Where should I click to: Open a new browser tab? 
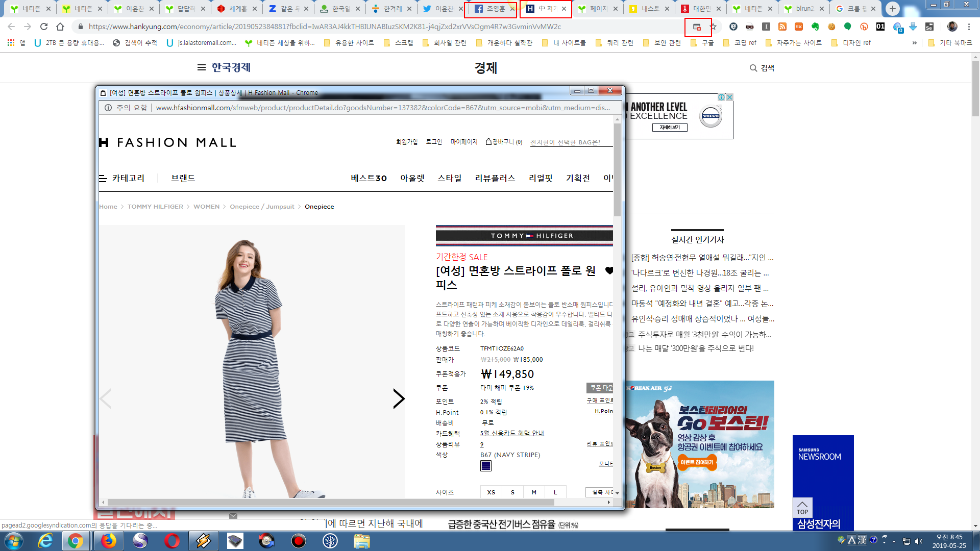[x=892, y=9]
